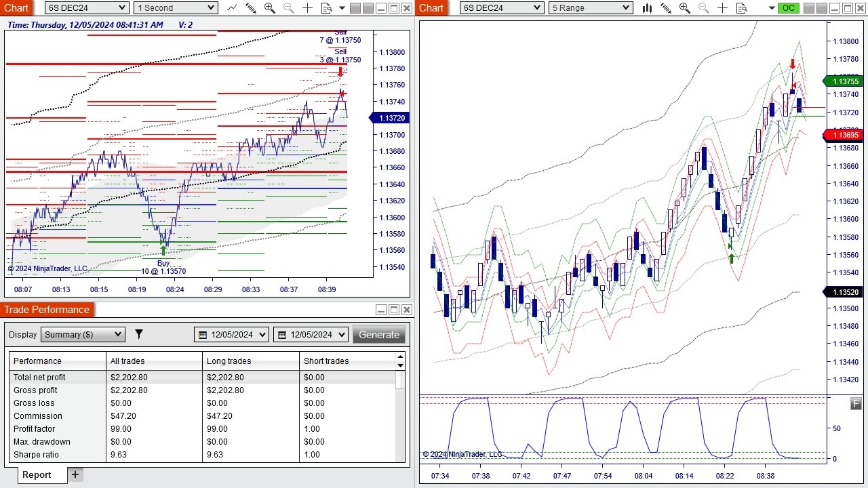
Task: Close the Trade Performance window
Action: tap(406, 310)
